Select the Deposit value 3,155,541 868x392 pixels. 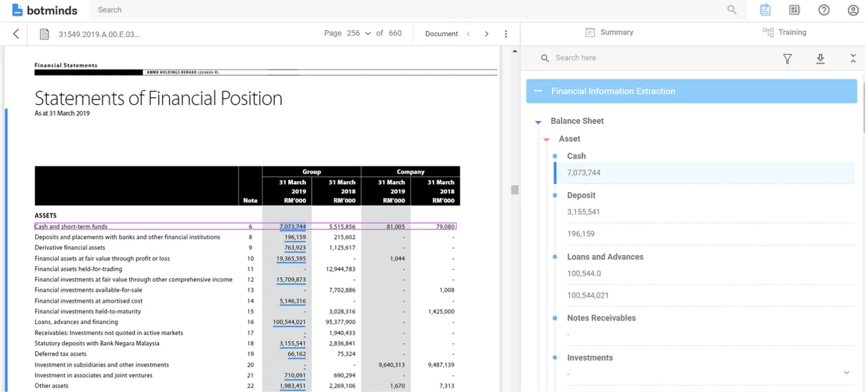tap(584, 212)
